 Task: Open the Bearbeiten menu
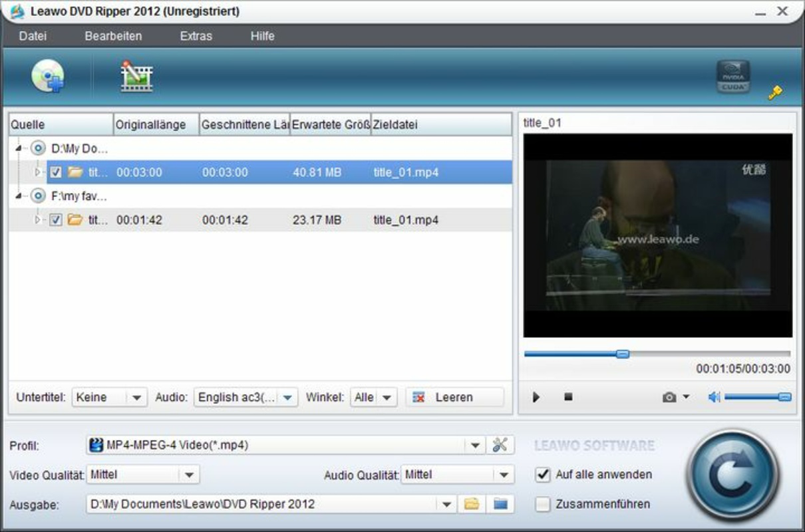click(113, 36)
